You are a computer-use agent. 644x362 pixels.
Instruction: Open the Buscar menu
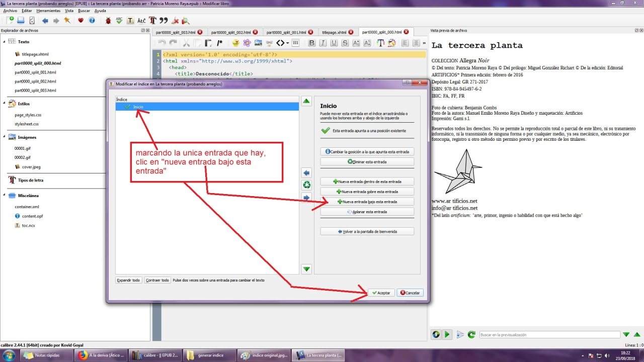point(84,11)
